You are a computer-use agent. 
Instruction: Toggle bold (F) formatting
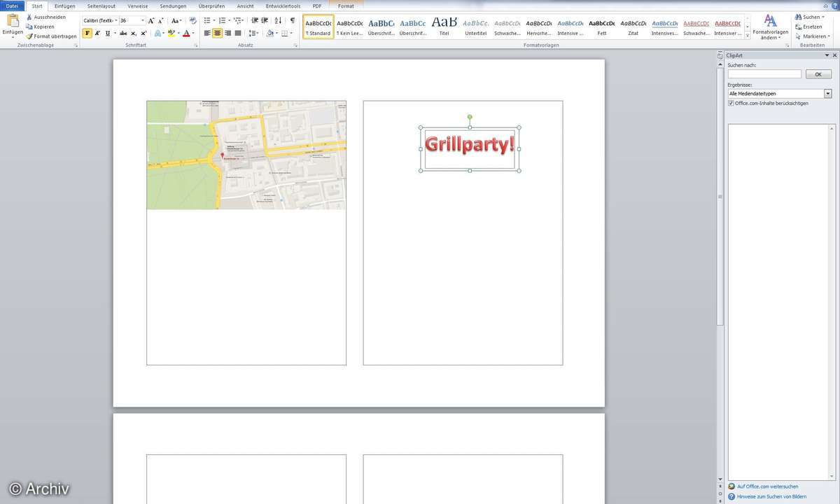point(87,33)
